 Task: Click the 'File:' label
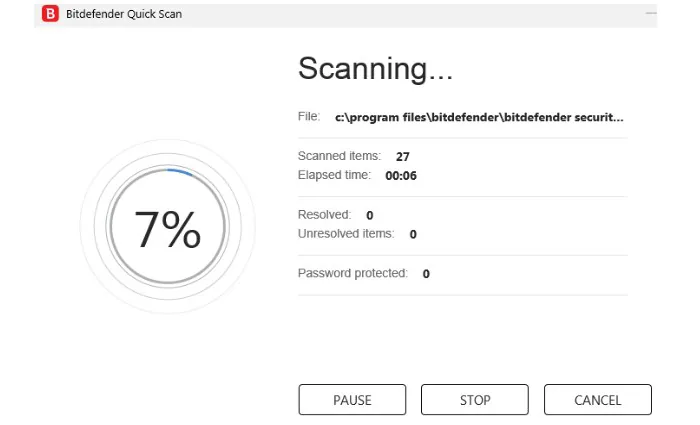(x=309, y=117)
